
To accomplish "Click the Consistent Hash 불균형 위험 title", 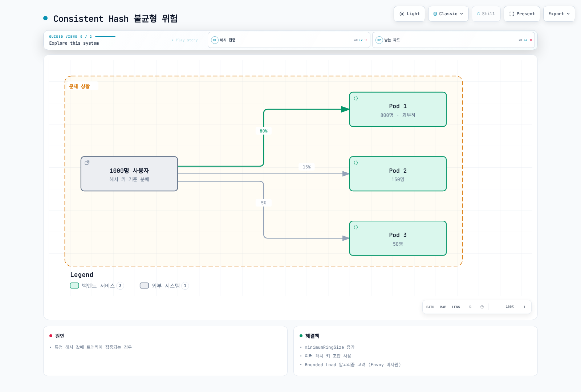I will click(115, 19).
